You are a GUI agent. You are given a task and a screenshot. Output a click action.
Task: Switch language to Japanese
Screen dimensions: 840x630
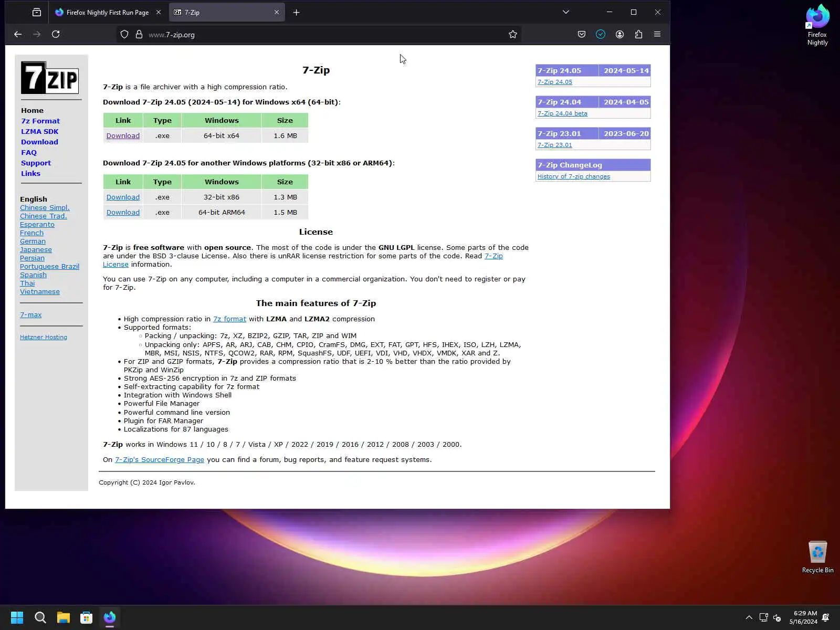click(36, 249)
